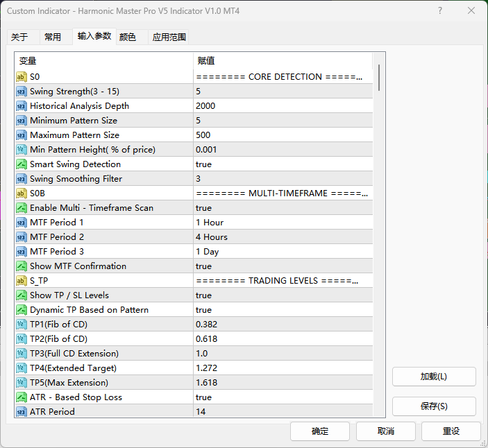The height and width of the screenshot is (448, 488).
Task: Click the 赋值 column header
Action: [x=283, y=61]
